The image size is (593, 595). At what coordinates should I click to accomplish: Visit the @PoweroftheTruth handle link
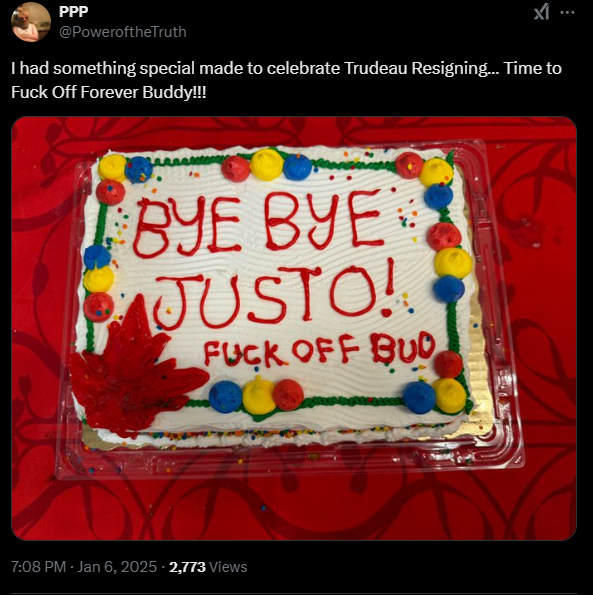click(x=123, y=32)
